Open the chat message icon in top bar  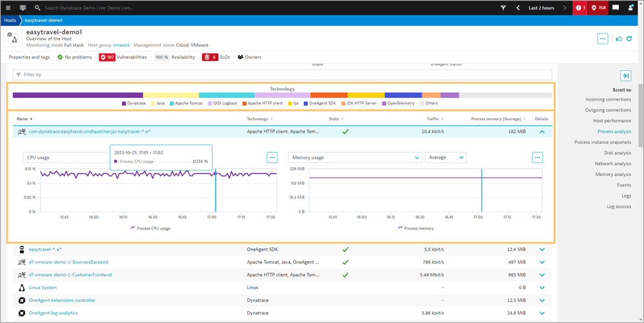tap(615, 8)
